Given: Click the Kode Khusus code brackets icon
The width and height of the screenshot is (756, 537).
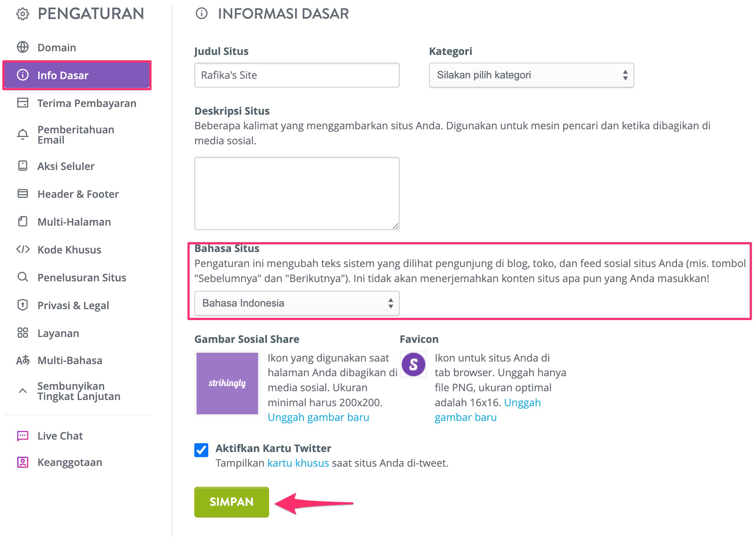Looking at the screenshot, I should [x=23, y=249].
